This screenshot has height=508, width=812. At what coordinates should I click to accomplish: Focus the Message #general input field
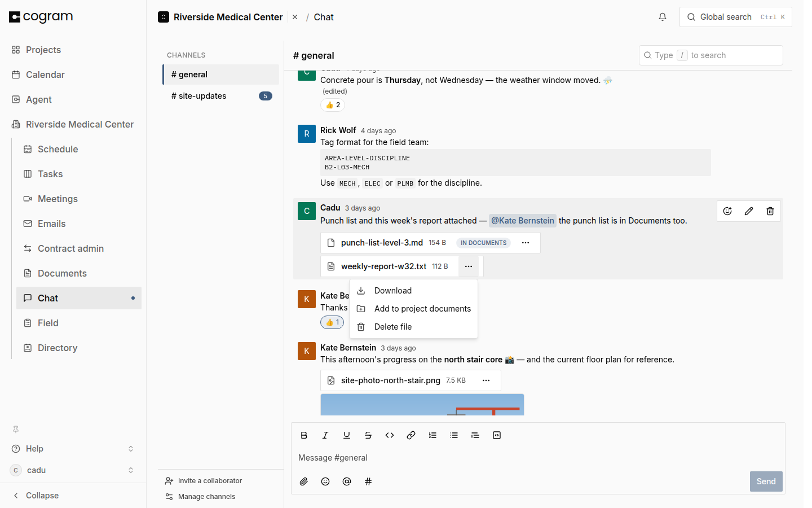coord(538,458)
